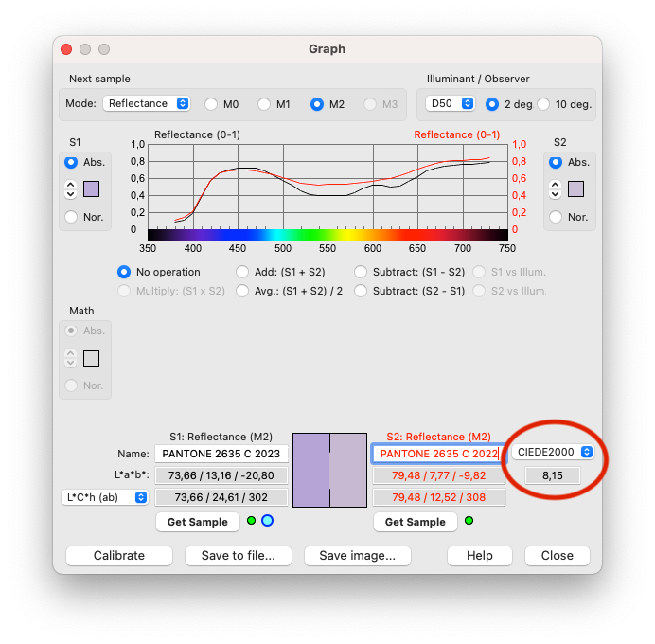This screenshot has width=655, height=644.
Task: Select Subtract: (S1 - S2) operation
Action: [361, 272]
